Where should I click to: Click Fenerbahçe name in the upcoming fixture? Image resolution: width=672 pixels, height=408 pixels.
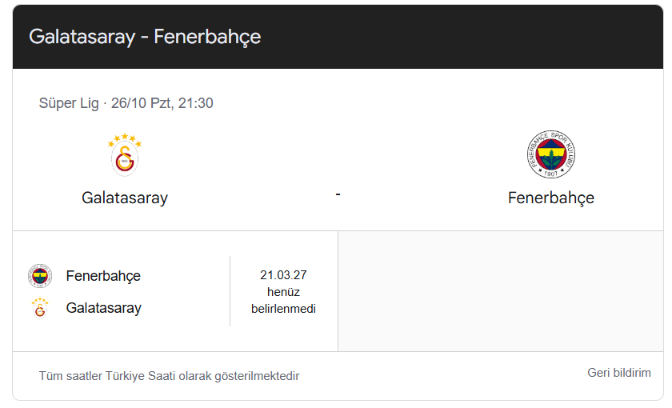pyautogui.click(x=103, y=276)
